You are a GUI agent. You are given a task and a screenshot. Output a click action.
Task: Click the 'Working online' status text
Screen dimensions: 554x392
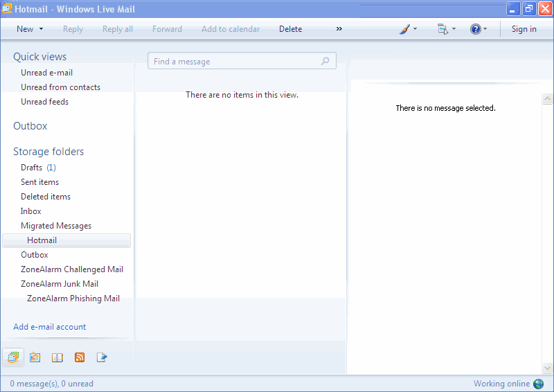pos(501,384)
